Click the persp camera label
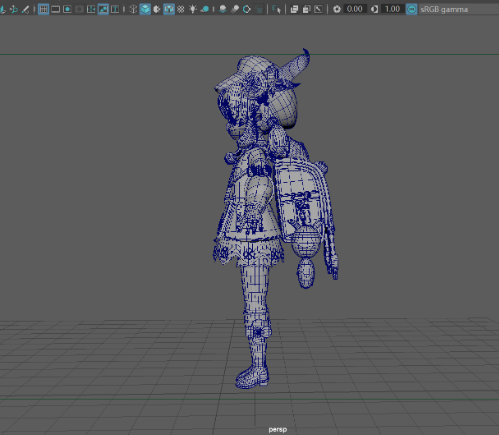Viewport: 499px width, 435px height. 277,430
